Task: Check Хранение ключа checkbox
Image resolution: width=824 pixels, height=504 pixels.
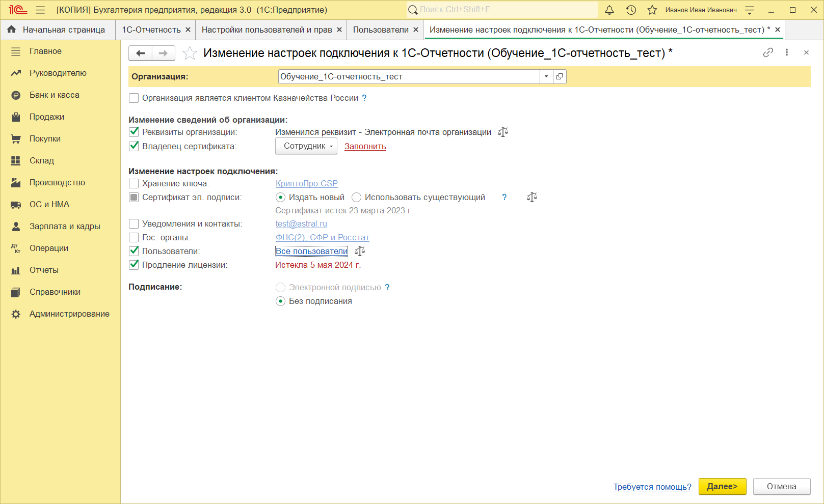Action: tap(134, 183)
